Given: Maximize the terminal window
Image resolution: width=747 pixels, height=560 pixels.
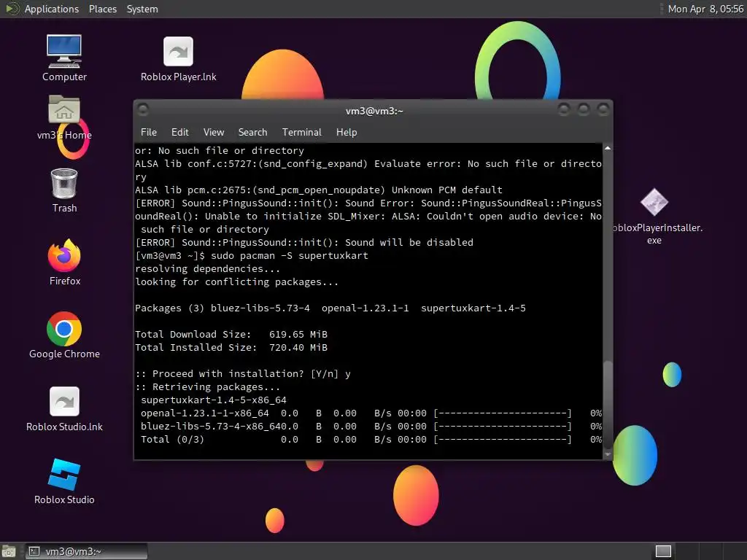Looking at the screenshot, I should (x=583, y=110).
